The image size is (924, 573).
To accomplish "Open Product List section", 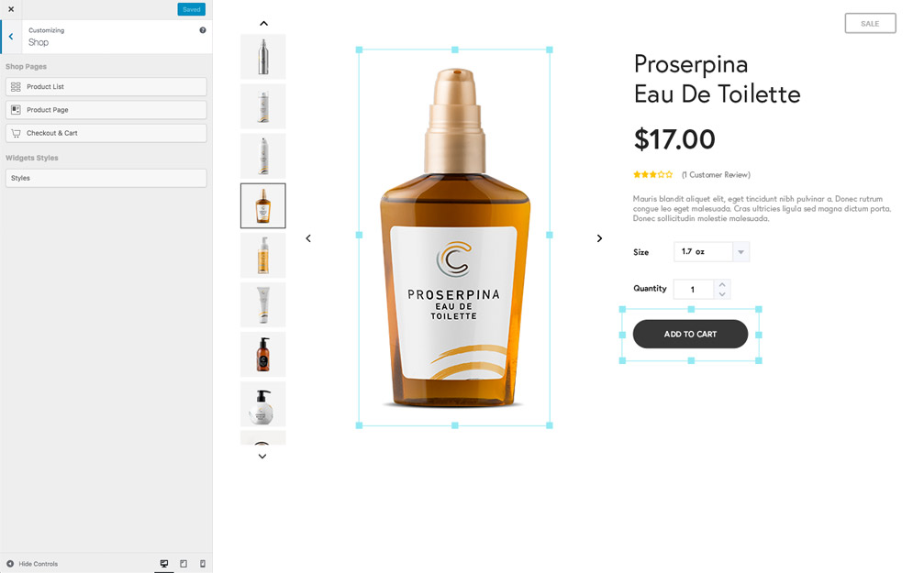I will [106, 86].
